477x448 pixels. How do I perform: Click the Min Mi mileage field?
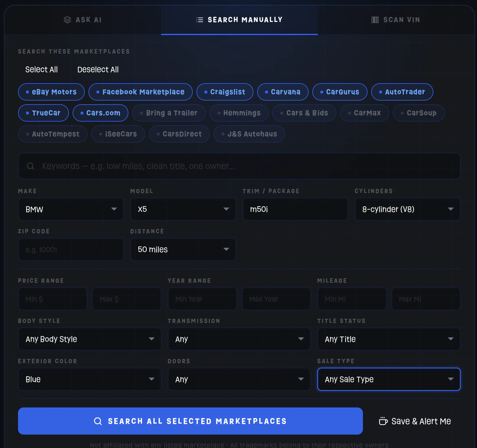click(352, 299)
